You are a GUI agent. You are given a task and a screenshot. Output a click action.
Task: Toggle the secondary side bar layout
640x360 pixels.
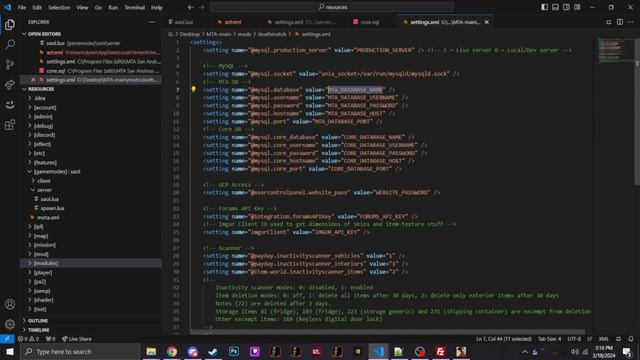(x=566, y=7)
